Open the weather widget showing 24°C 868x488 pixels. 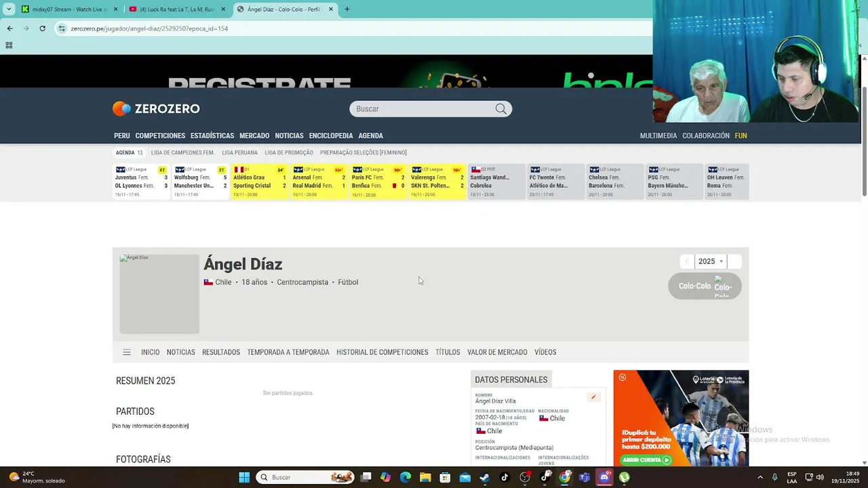click(37, 477)
